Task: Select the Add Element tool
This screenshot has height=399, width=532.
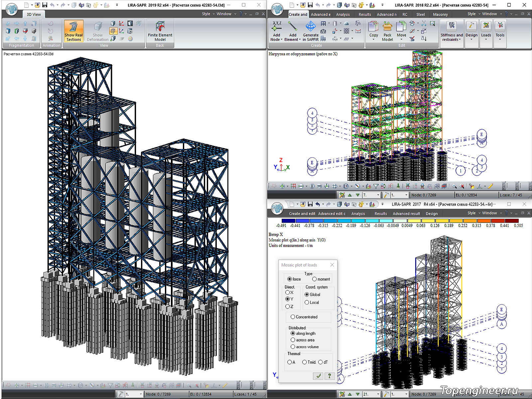Action: [x=293, y=31]
